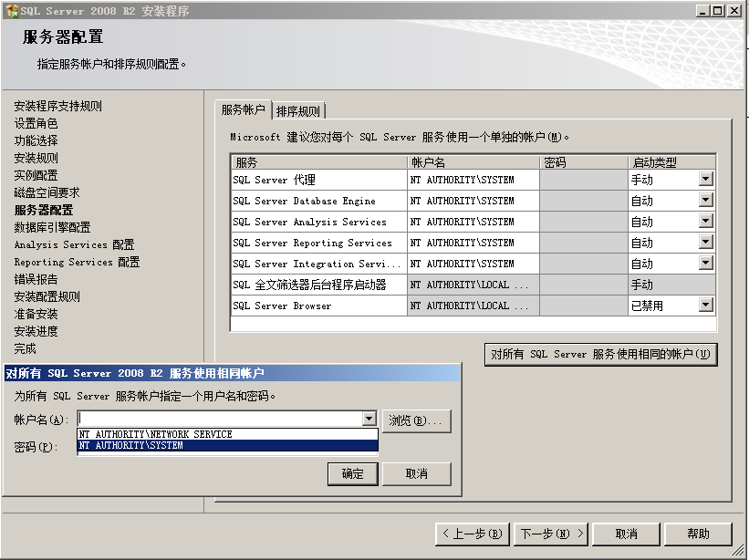Viewport: 749px width, 560px height.
Task: Open startup type dropdown for SQL Server Reporting Services
Action: 705,242
